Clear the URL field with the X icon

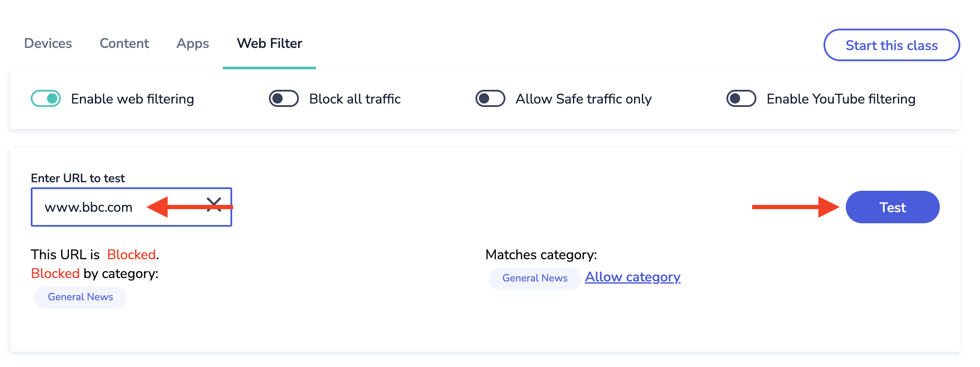click(214, 204)
